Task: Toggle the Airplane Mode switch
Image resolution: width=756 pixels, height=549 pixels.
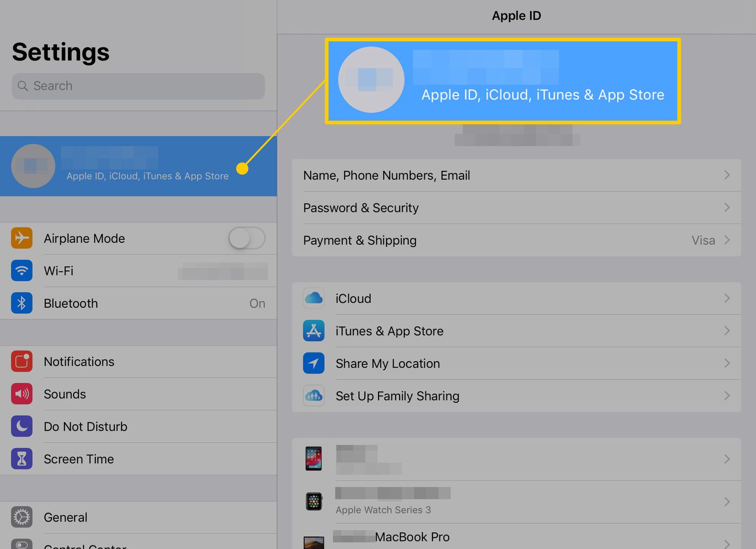Action: (x=246, y=238)
